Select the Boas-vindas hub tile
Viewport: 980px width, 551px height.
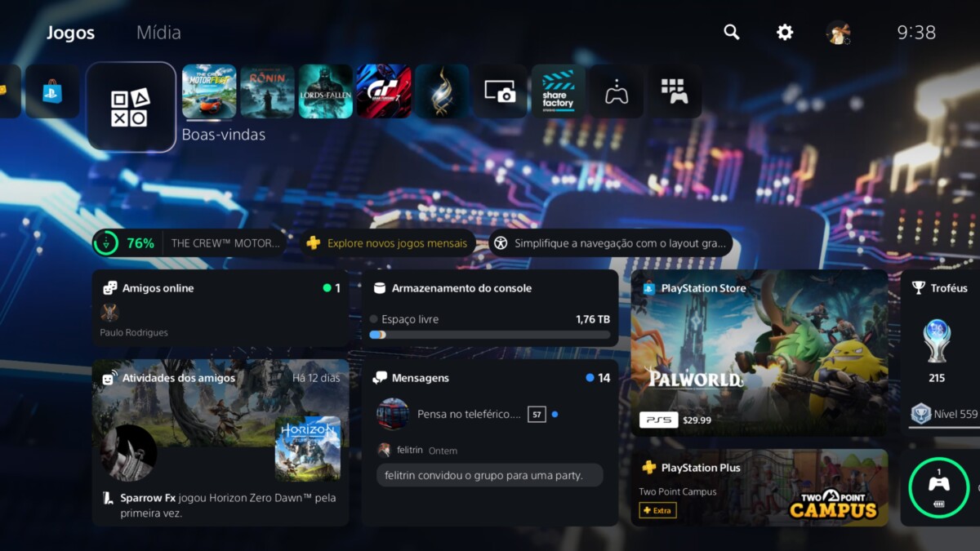[x=131, y=107]
